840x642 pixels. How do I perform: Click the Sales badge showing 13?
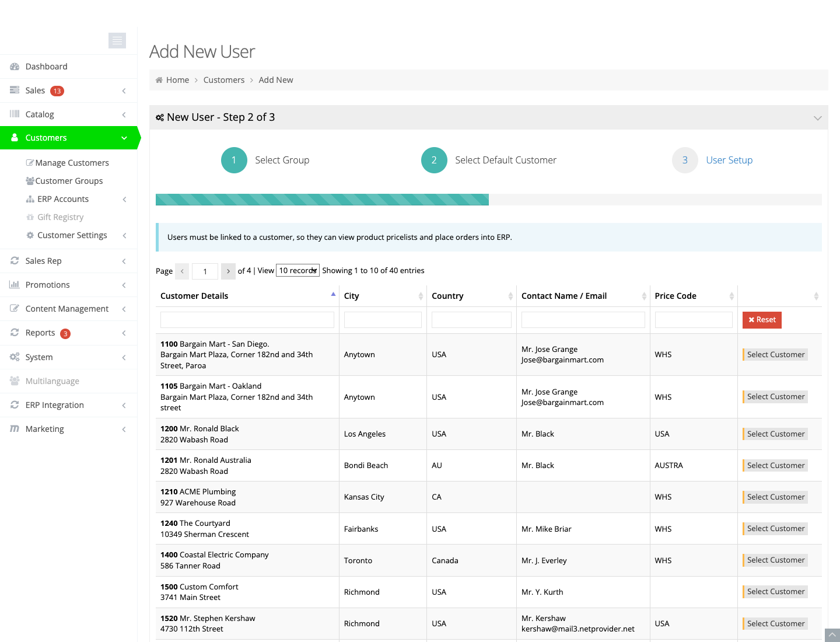[x=57, y=91]
